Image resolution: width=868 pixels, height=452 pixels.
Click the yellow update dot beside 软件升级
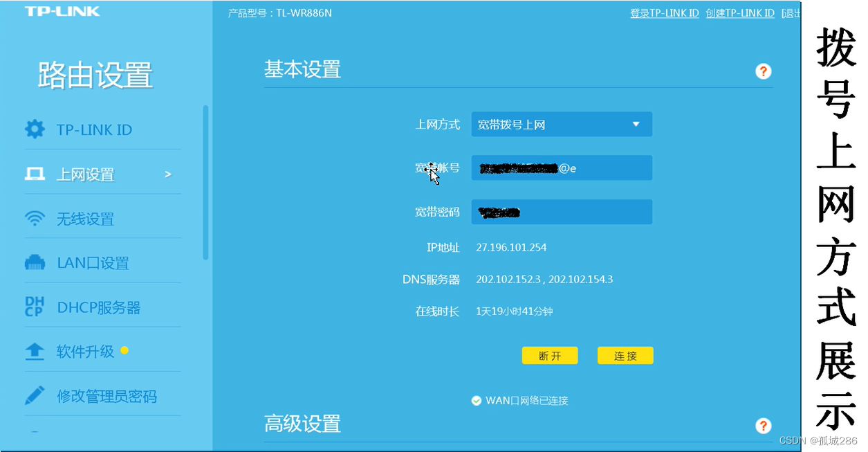pyautogui.click(x=124, y=350)
